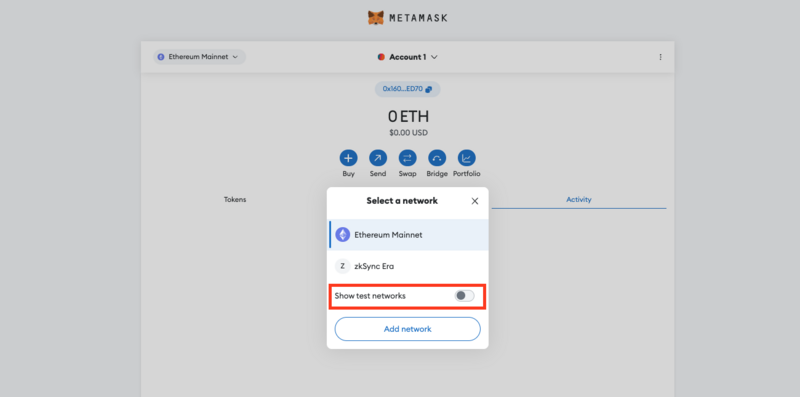Click the Send arrow icon
Viewport: 800px width, 397px height.
pos(378,158)
